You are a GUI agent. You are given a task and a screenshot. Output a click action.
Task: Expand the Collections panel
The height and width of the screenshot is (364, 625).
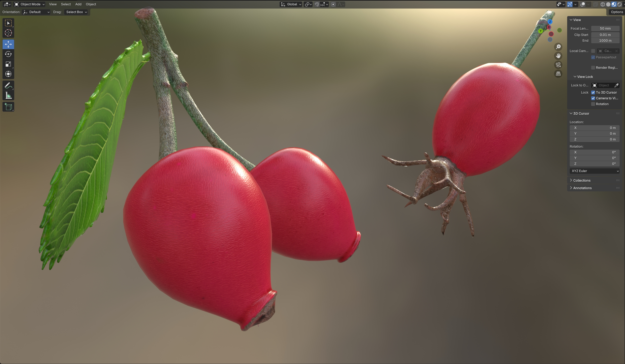pos(581,180)
